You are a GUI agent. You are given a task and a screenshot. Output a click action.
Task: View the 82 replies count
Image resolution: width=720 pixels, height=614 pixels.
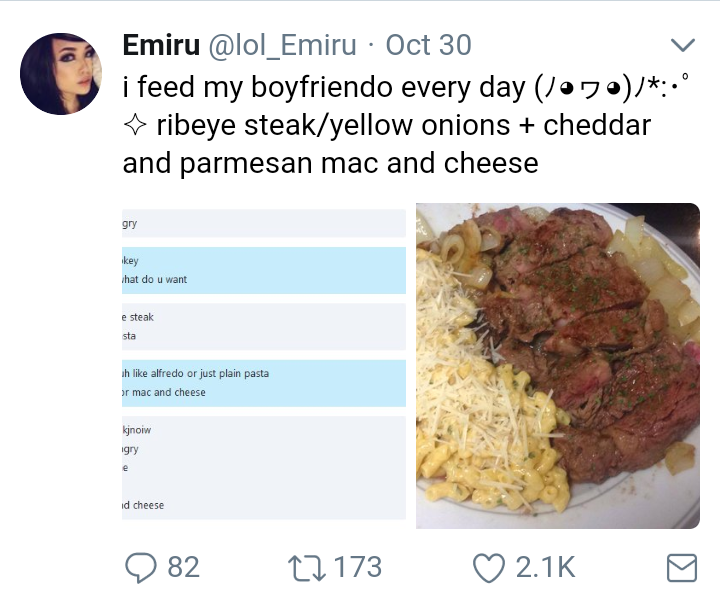183,568
